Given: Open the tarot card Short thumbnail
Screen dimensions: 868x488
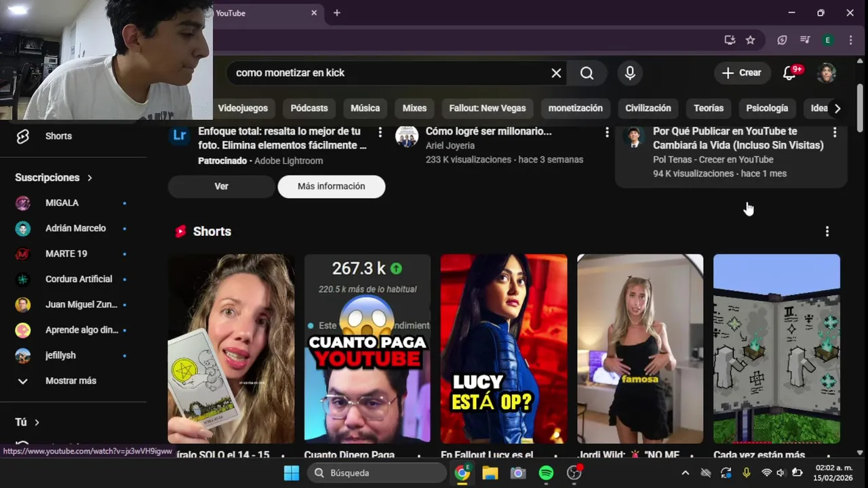Looking at the screenshot, I should point(231,348).
